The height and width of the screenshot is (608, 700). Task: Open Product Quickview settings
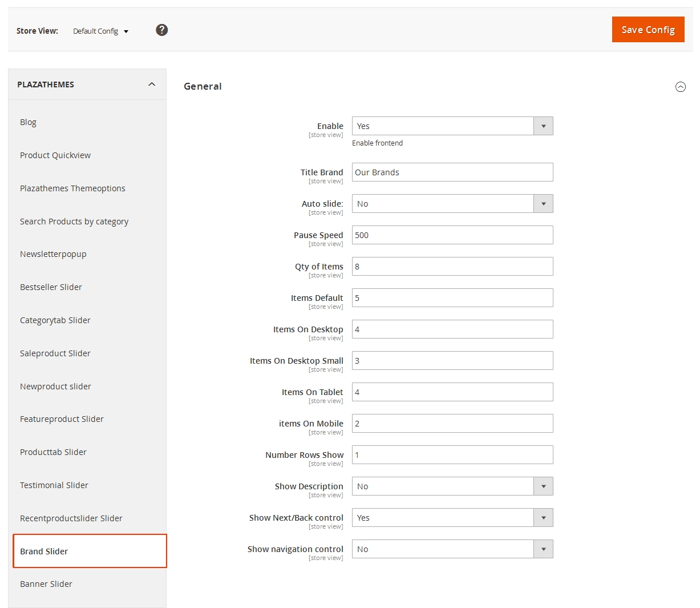(55, 155)
